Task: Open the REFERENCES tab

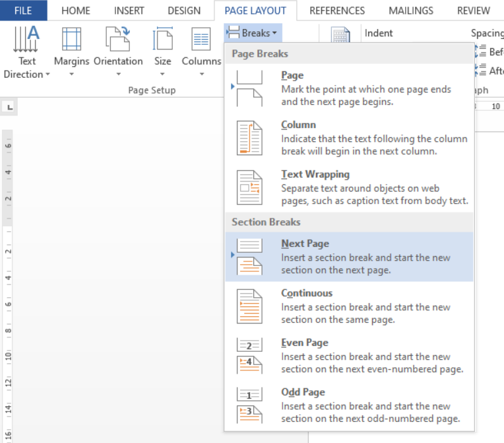Action: pos(337,11)
